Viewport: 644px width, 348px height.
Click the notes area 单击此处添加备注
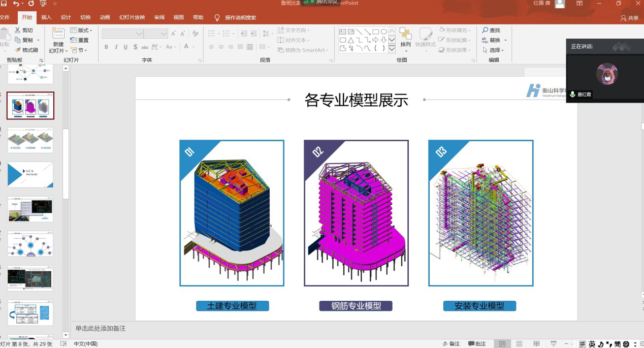(101, 329)
